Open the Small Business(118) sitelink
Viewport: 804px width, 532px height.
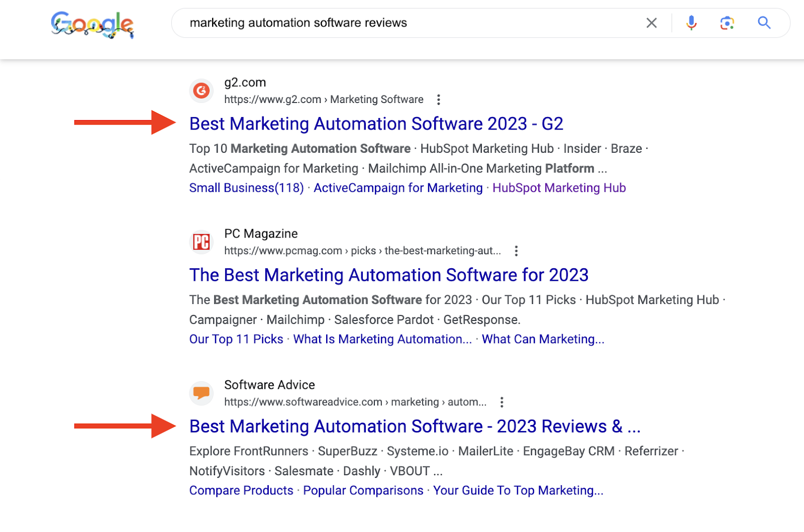point(247,188)
